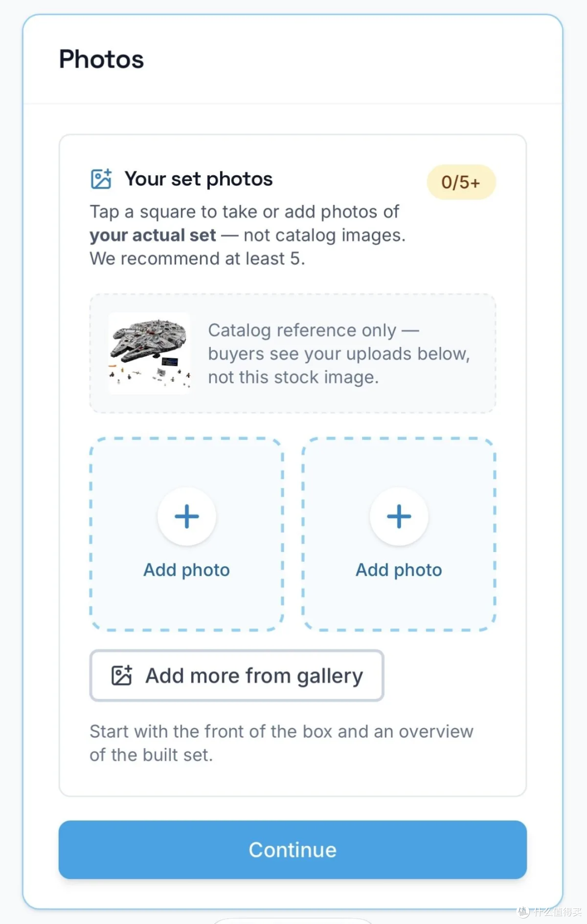Click the bold your actual set text
This screenshot has height=924, width=587.
(153, 235)
